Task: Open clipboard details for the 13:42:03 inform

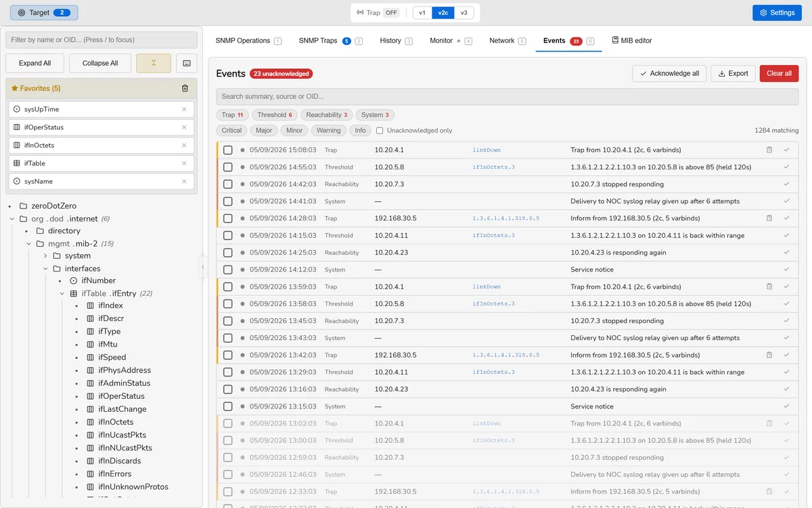Action: (x=769, y=355)
